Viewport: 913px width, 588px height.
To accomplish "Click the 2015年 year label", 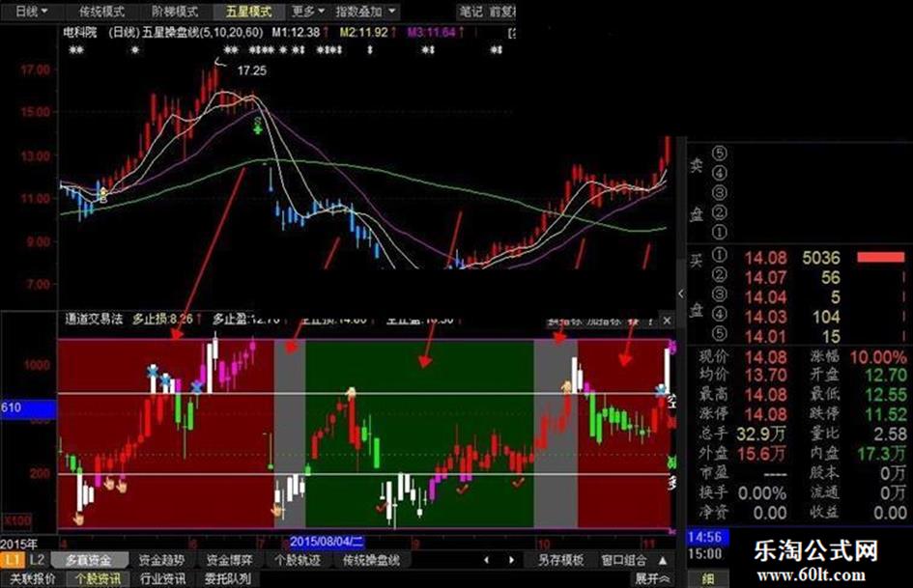I will click(18, 545).
